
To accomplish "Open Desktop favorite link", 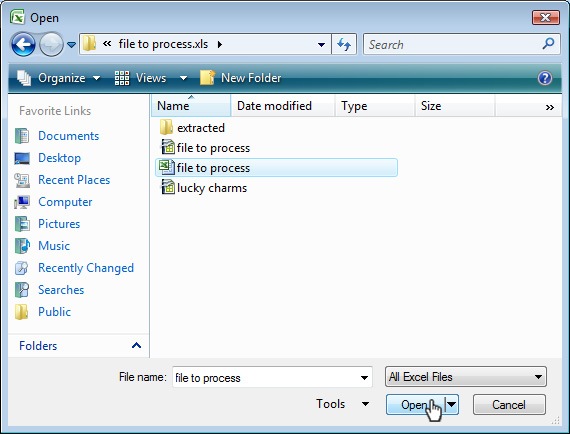I will point(60,158).
